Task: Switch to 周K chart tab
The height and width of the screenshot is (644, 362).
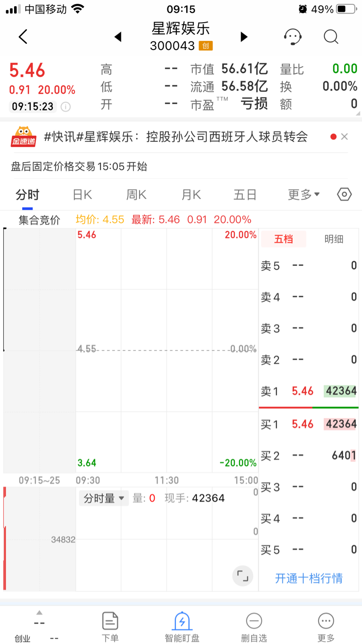Action: click(x=136, y=194)
